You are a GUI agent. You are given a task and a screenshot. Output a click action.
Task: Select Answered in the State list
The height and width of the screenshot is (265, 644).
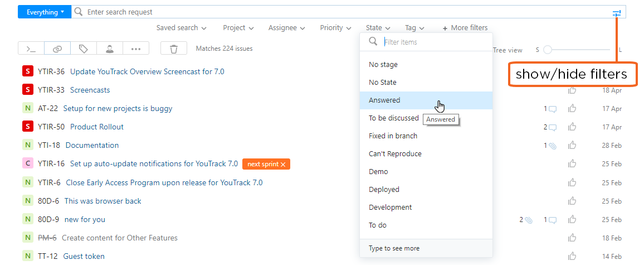tap(384, 100)
